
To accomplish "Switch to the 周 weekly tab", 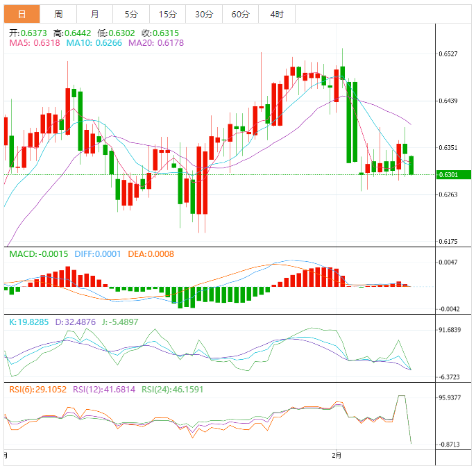I will pyautogui.click(x=58, y=14).
